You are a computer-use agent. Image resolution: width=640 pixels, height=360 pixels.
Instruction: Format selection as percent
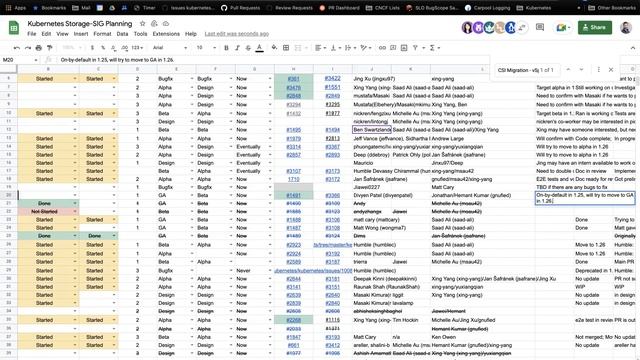(103, 48)
